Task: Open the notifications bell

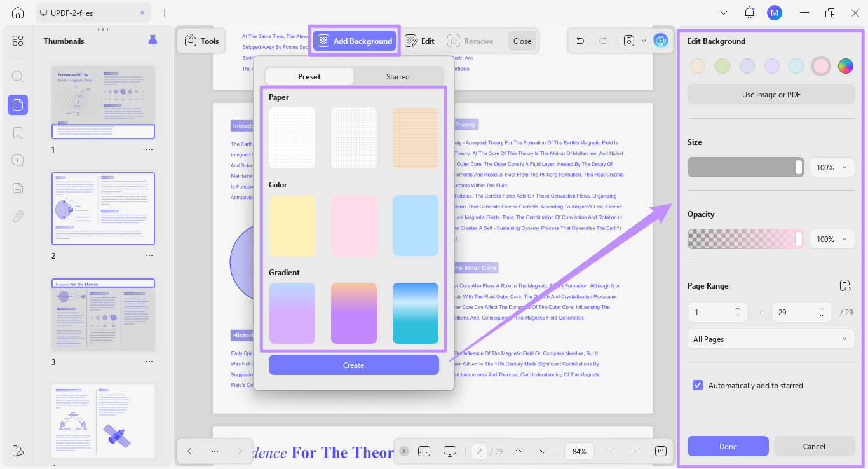Action: [x=749, y=13]
